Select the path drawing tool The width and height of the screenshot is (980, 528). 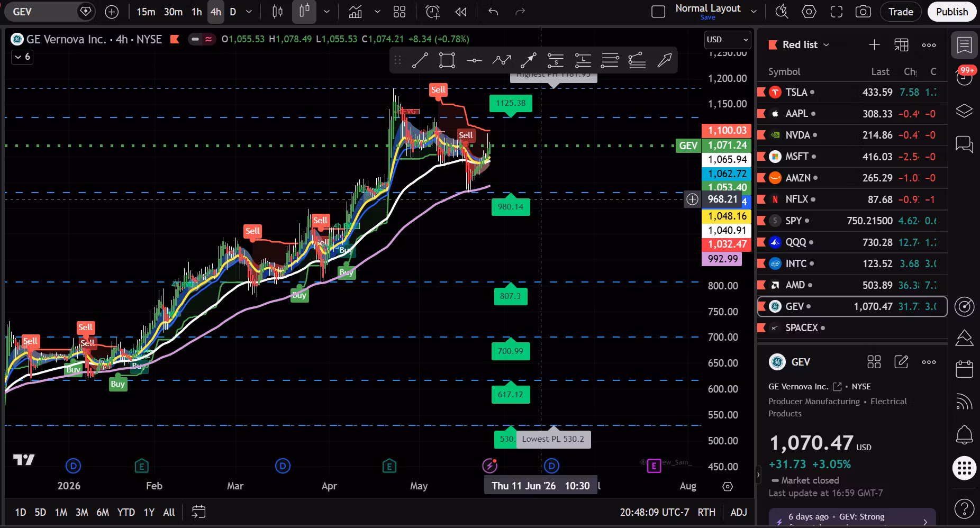(x=502, y=60)
